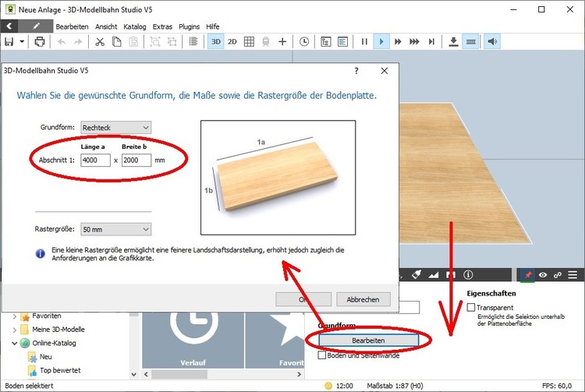Viewport: 585px width, 392px height.
Task: Click the Abbrechen button in the dialog
Action: pyautogui.click(x=363, y=299)
